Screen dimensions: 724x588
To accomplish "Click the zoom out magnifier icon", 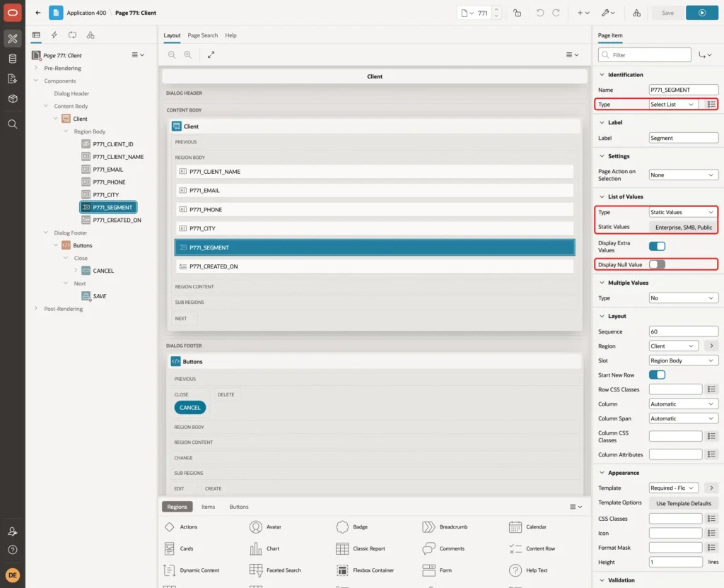I will coord(172,54).
